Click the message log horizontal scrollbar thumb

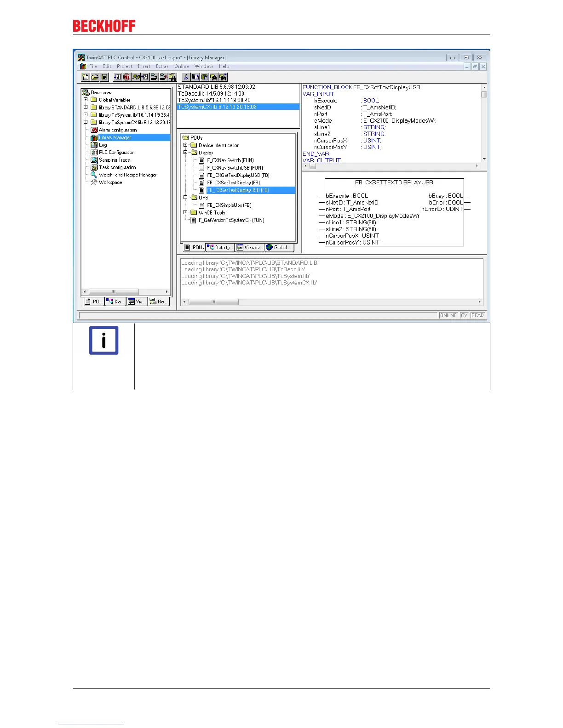[213, 302]
